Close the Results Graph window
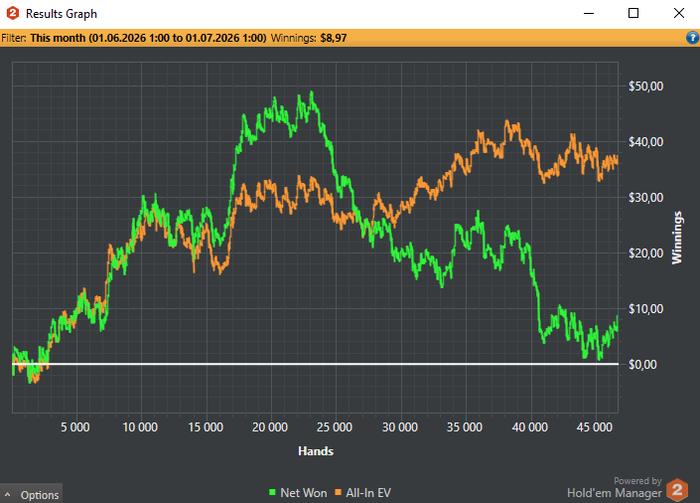Image resolution: width=700 pixels, height=503 pixels. (679, 13)
